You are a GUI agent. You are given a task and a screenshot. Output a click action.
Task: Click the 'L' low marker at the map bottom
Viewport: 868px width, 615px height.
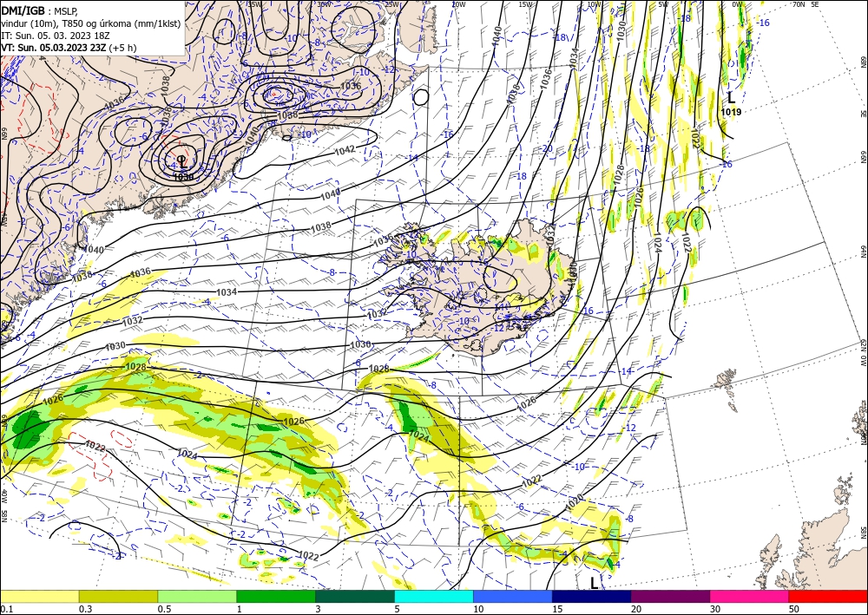(x=594, y=583)
